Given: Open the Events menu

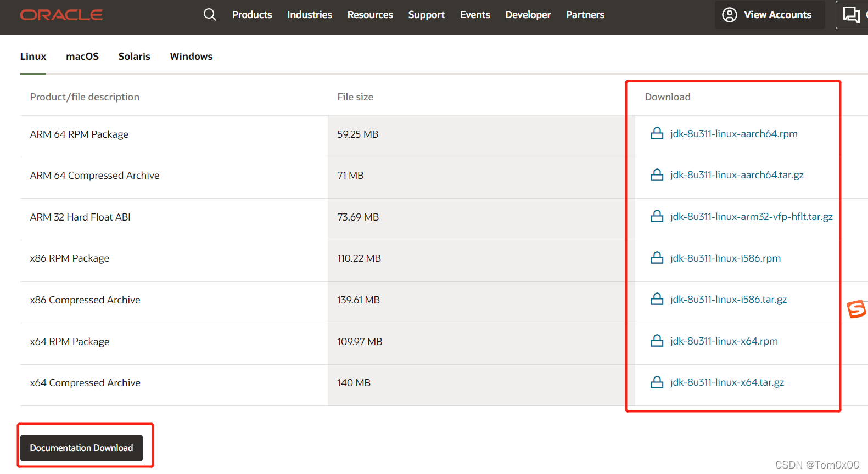Looking at the screenshot, I should [x=475, y=15].
